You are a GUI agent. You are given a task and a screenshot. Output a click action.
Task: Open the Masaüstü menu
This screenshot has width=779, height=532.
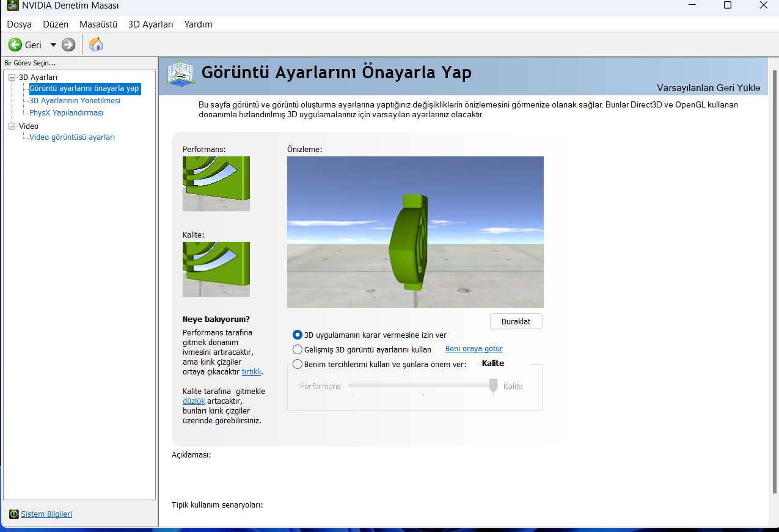click(98, 24)
